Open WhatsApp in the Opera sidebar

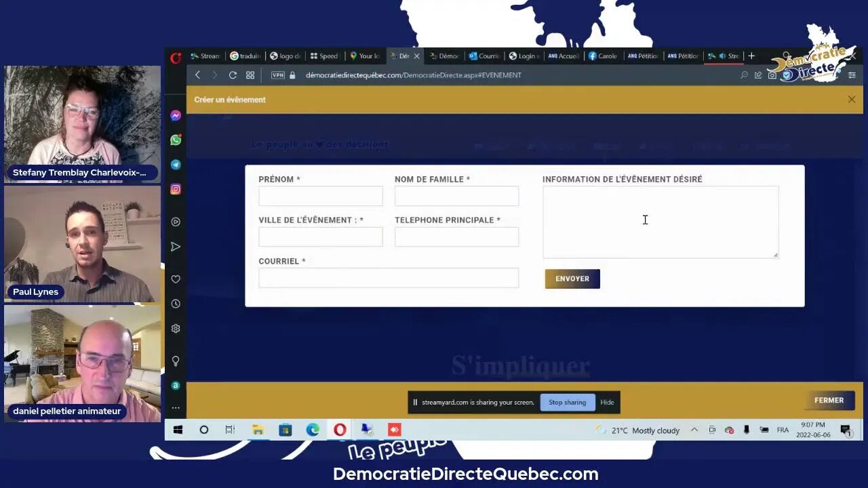click(176, 140)
